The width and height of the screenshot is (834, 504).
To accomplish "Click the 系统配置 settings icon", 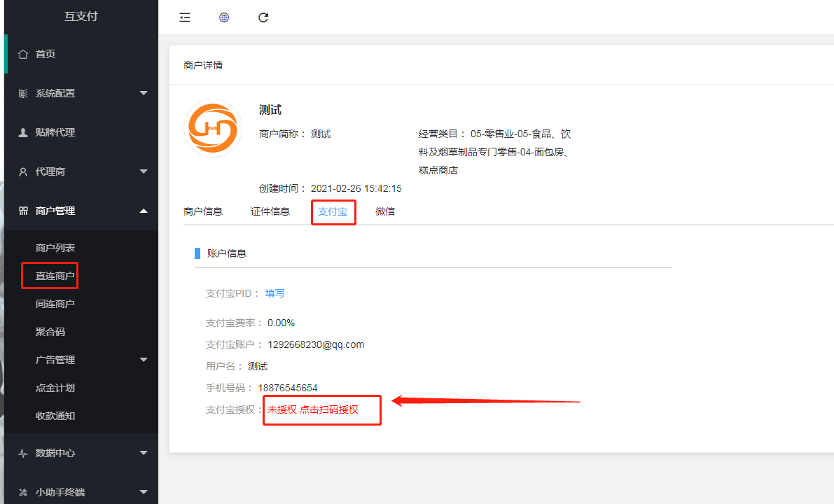I will point(23,93).
